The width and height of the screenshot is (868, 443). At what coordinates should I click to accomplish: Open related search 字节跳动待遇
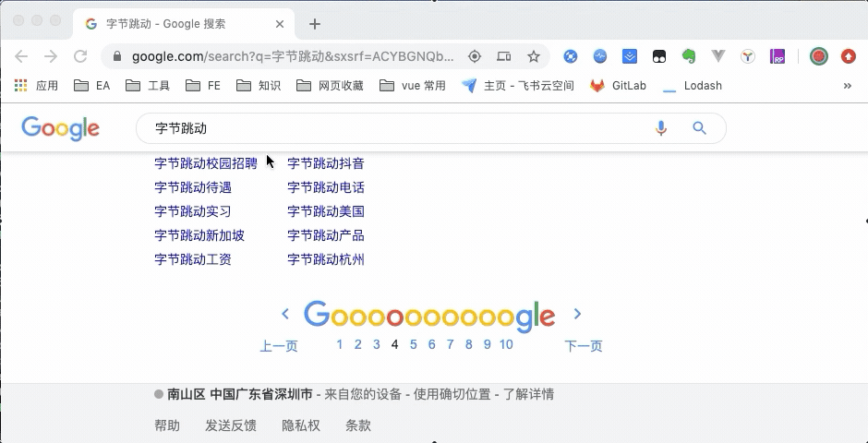coord(193,187)
